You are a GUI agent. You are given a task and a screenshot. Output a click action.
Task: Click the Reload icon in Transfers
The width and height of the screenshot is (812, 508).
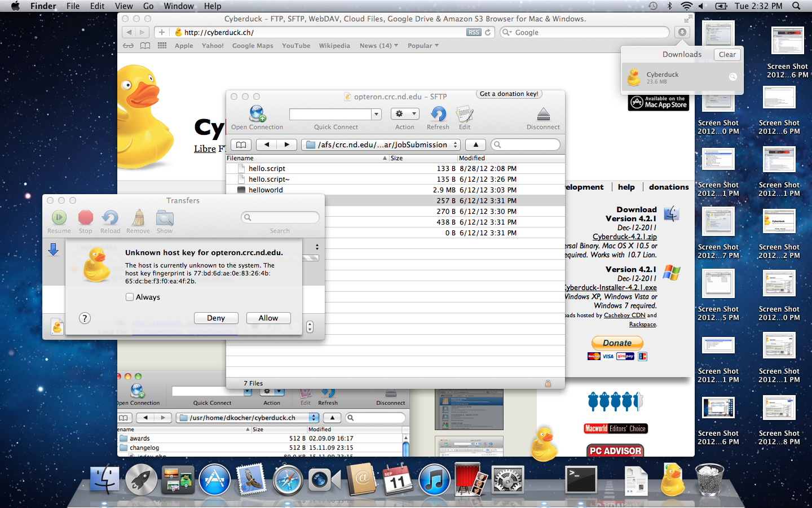point(111,218)
